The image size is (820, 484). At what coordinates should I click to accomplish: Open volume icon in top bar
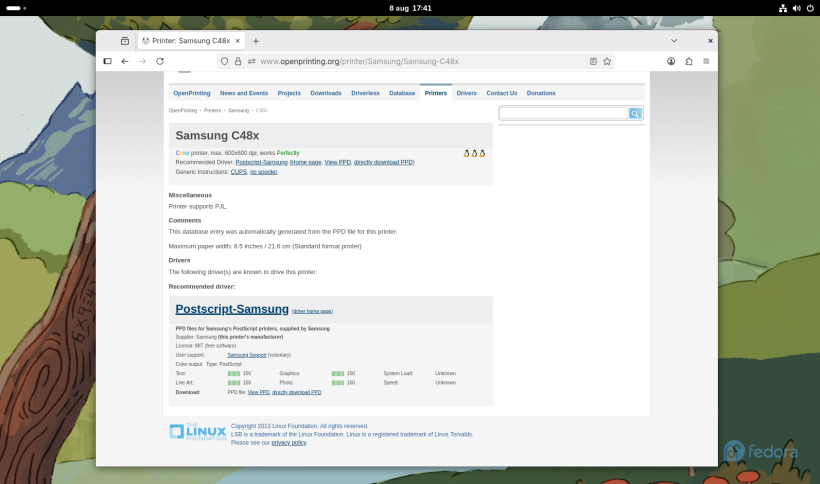[796, 8]
